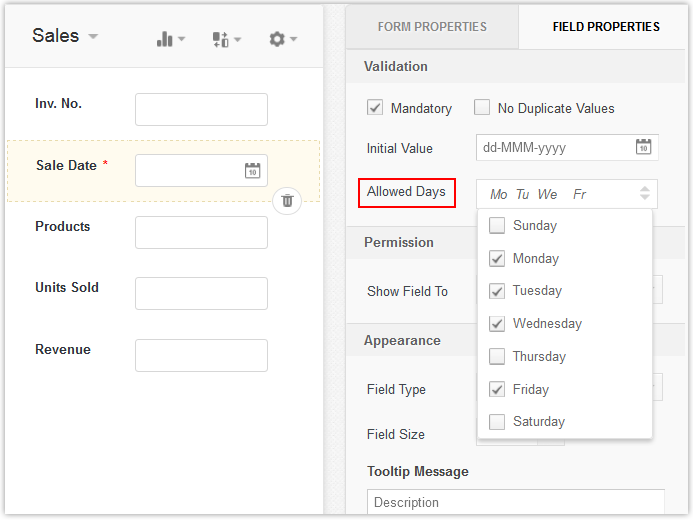Switch to Form Properties tab
The image size is (693, 520).
click(x=432, y=27)
